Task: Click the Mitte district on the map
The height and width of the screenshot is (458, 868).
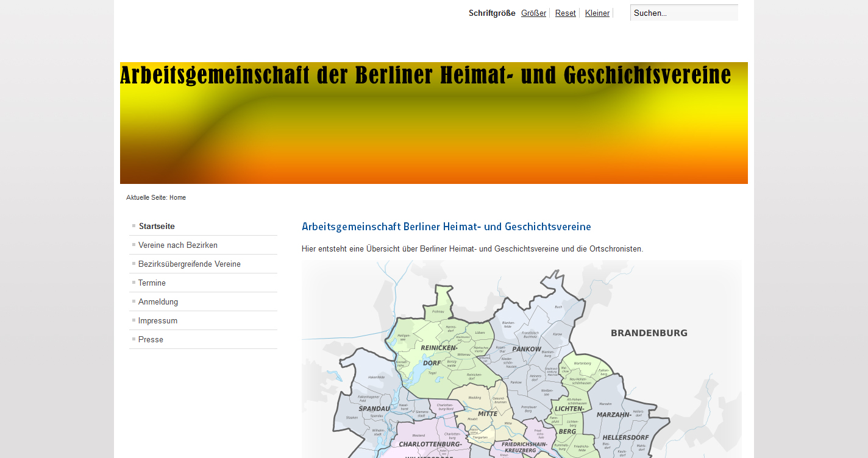Action: pyautogui.click(x=487, y=414)
